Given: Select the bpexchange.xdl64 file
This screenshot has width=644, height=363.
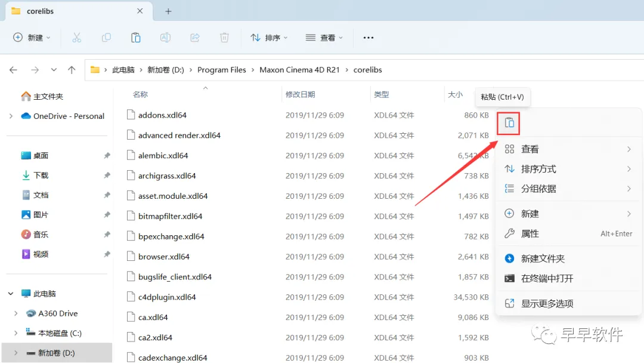Looking at the screenshot, I should [x=171, y=236].
